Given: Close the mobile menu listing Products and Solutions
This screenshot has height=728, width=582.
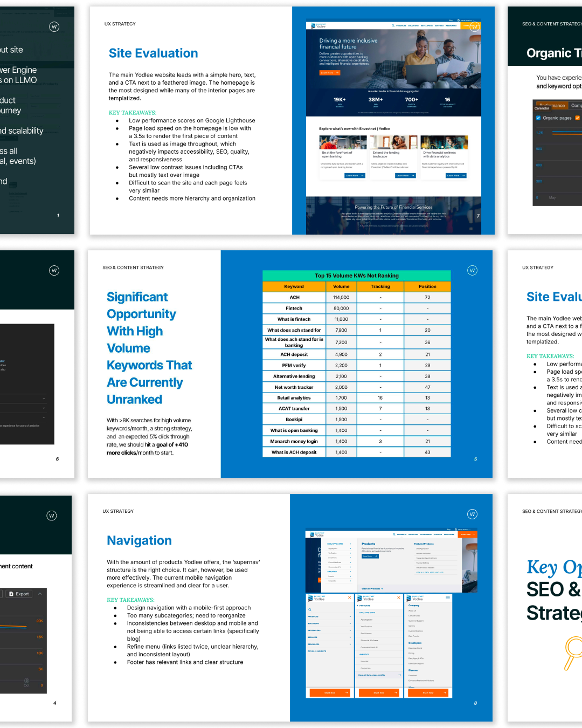Looking at the screenshot, I should click(x=349, y=597).
